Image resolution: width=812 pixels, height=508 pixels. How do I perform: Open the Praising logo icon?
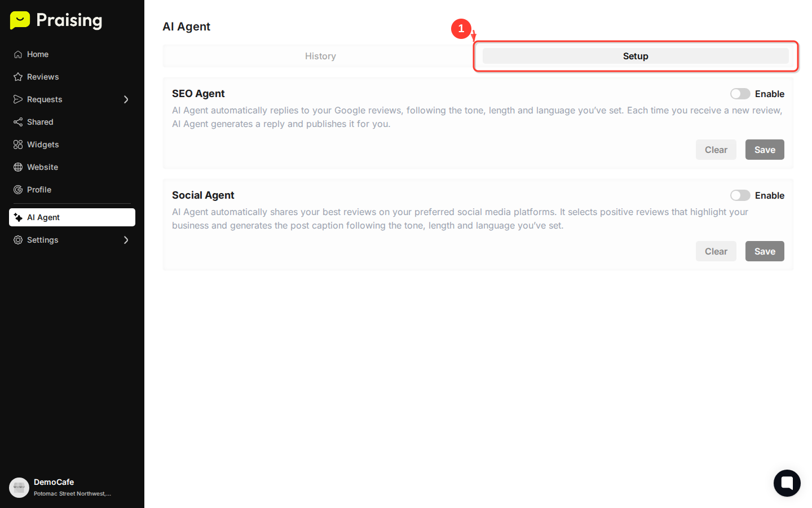pos(20,20)
